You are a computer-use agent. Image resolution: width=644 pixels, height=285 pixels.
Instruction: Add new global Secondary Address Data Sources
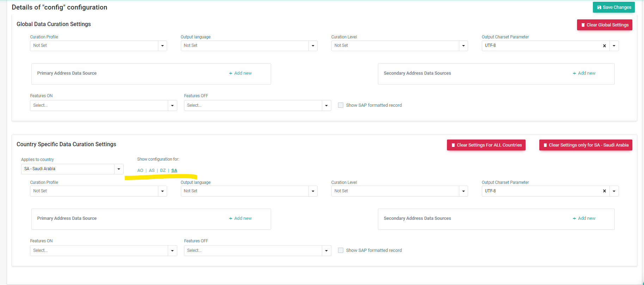pos(584,73)
